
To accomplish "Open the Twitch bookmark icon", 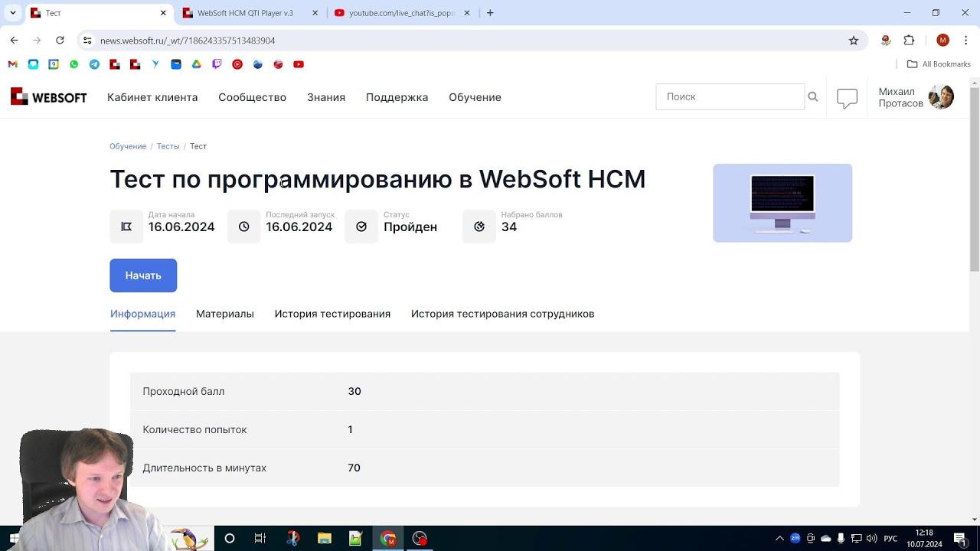I will pyautogui.click(x=217, y=64).
